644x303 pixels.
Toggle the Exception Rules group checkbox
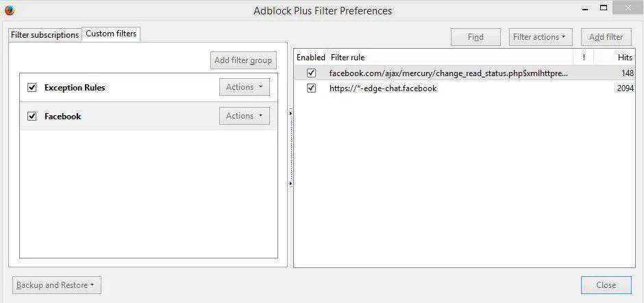click(32, 87)
